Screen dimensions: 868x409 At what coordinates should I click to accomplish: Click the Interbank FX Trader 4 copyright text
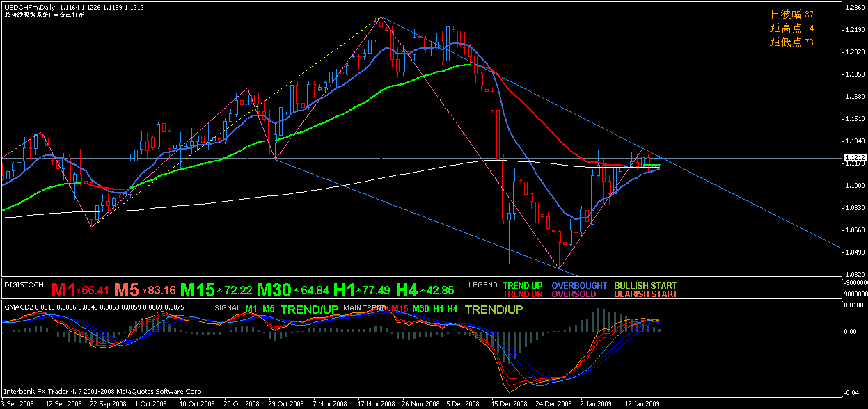coord(104,392)
